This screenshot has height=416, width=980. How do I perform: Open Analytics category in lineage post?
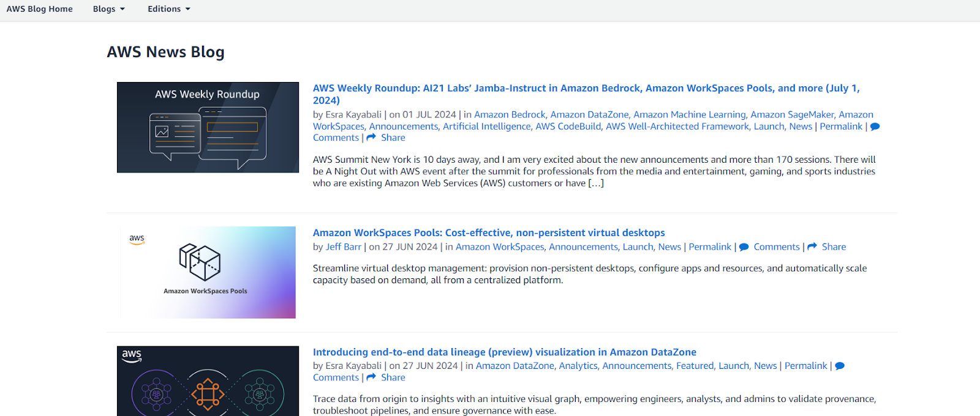(x=578, y=365)
